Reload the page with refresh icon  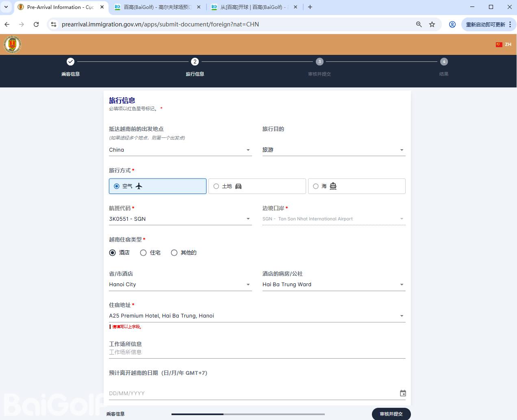(x=36, y=24)
